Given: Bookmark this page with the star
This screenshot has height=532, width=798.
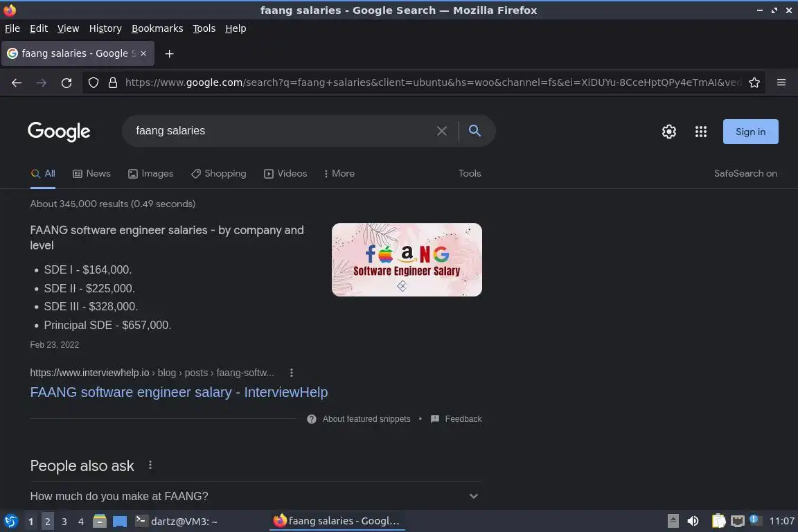Looking at the screenshot, I should coord(754,82).
